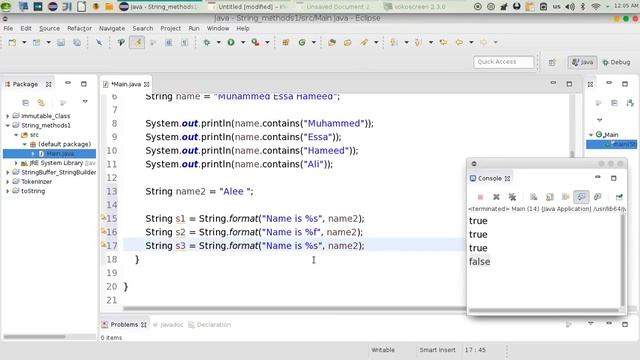Switch to the Javadoc tab
This screenshot has width=640, height=360.
168,325
